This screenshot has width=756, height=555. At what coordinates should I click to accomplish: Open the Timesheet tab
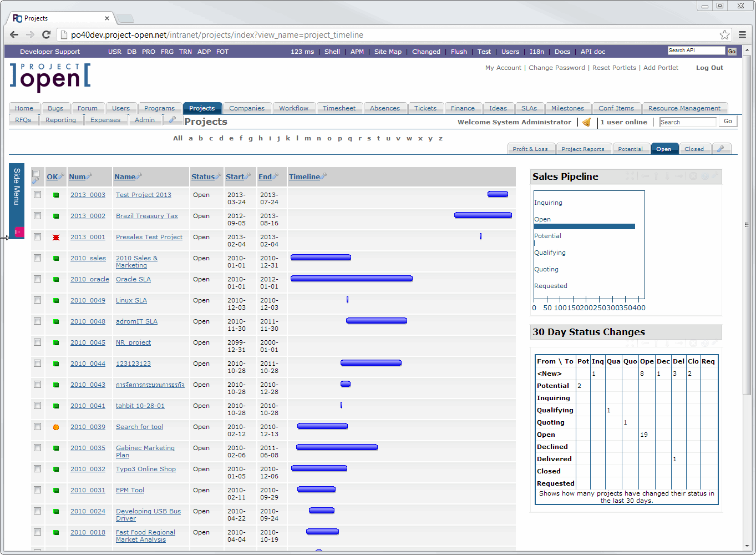[x=339, y=108]
